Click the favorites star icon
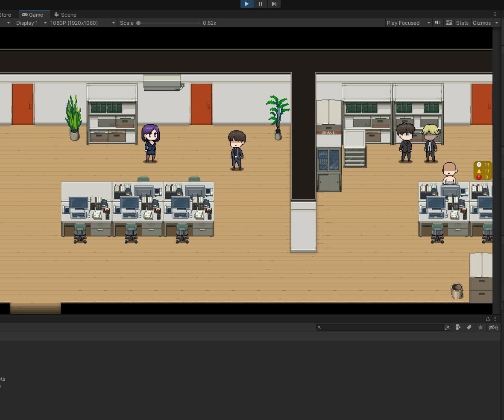The height and width of the screenshot is (420, 504). point(481,327)
